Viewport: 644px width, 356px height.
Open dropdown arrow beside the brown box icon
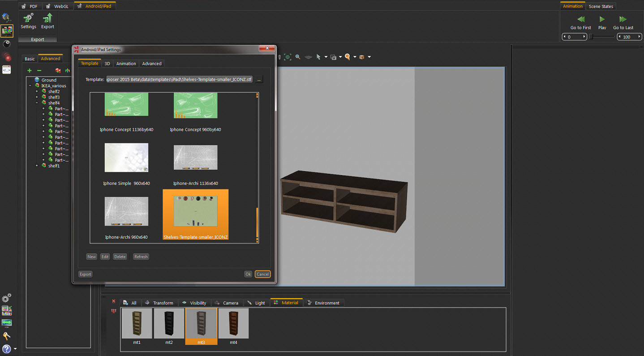369,57
